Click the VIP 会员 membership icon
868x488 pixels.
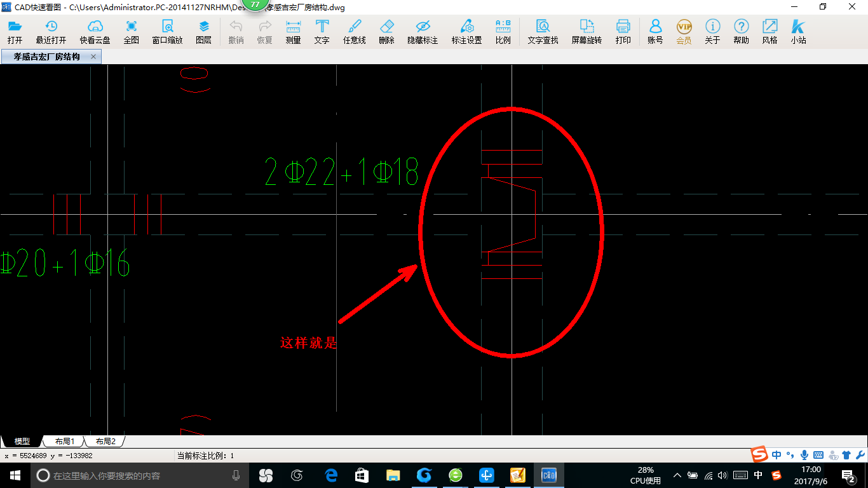684,32
